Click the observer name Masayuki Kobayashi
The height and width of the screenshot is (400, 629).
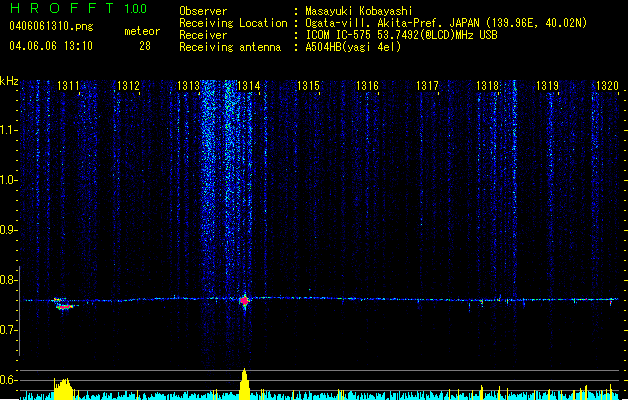(359, 11)
